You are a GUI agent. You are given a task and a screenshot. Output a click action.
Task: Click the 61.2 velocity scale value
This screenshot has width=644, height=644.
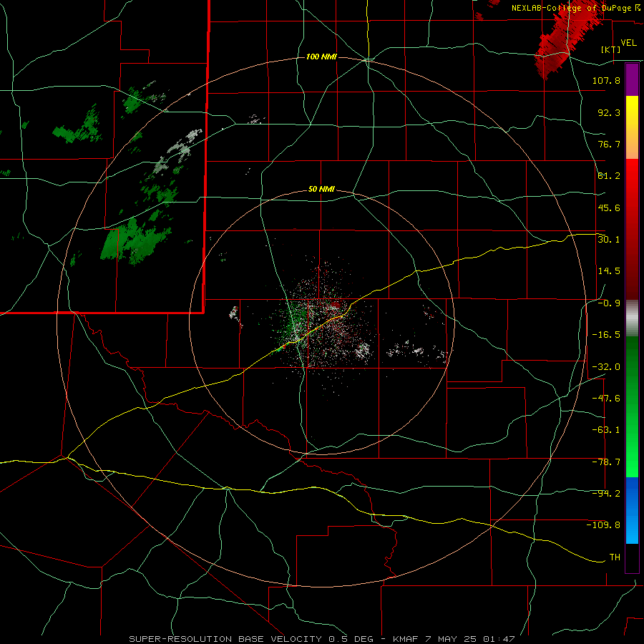coord(609,176)
